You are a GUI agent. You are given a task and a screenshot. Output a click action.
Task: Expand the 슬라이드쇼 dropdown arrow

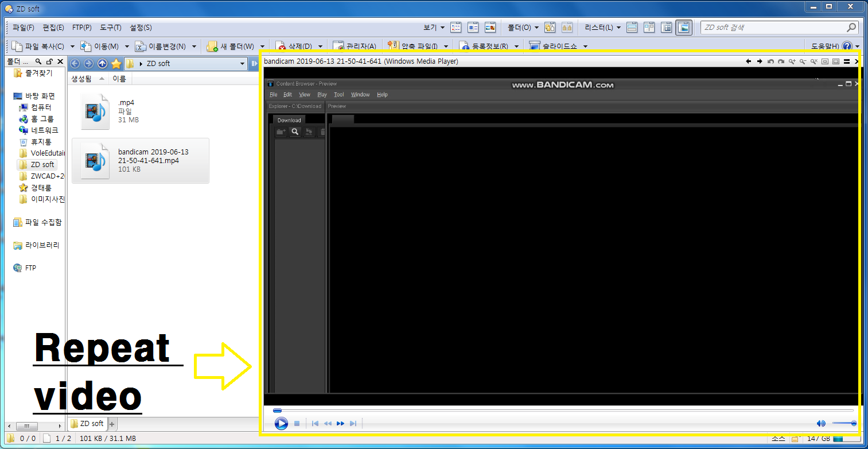coord(585,47)
